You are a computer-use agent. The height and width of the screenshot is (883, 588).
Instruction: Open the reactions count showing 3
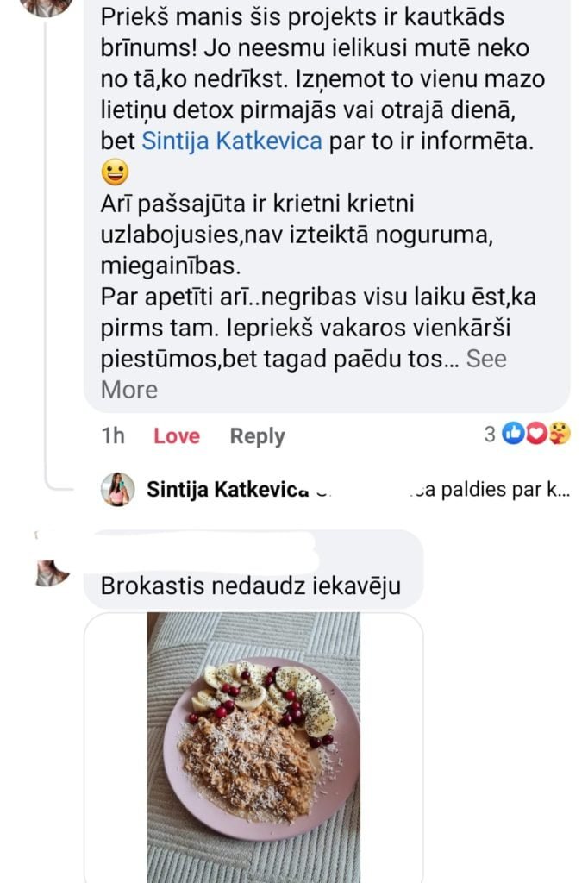[490, 435]
